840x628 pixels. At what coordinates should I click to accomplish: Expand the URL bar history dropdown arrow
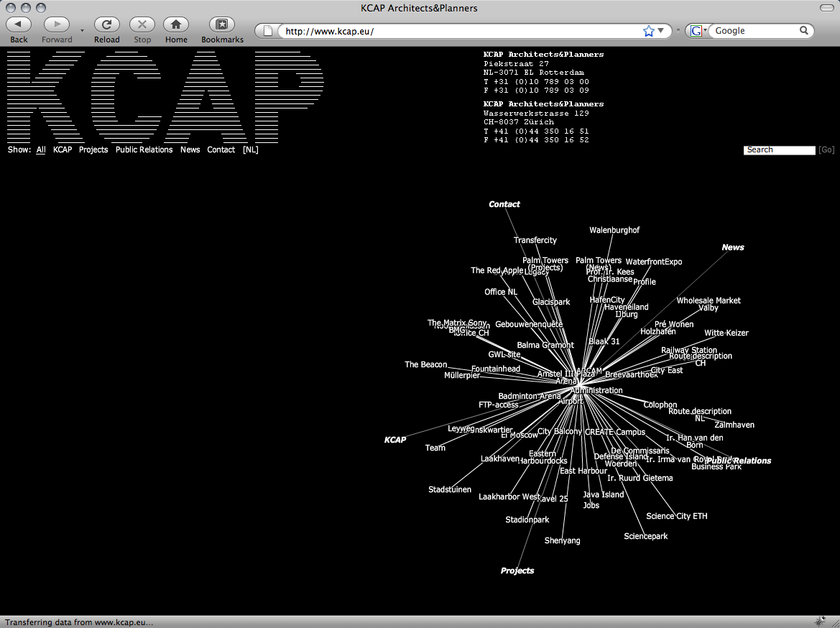click(660, 31)
